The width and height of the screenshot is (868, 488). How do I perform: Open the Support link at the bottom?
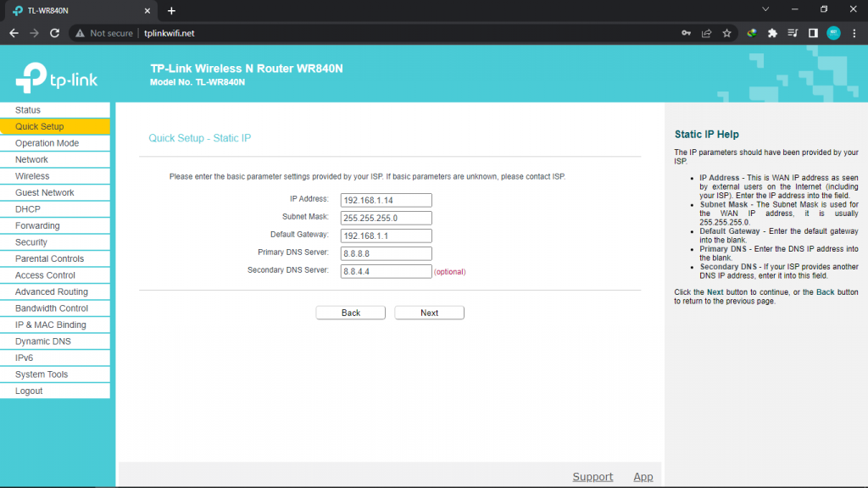coord(593,476)
